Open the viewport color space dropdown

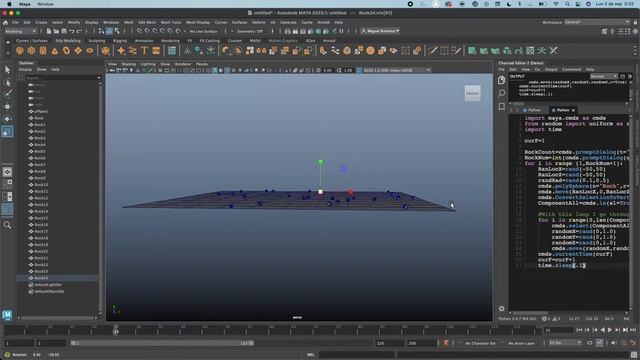396,70
